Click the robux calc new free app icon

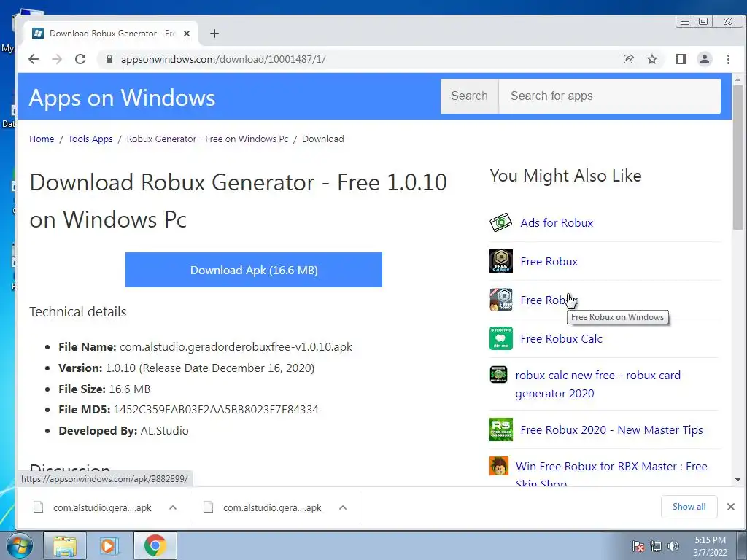coord(498,374)
